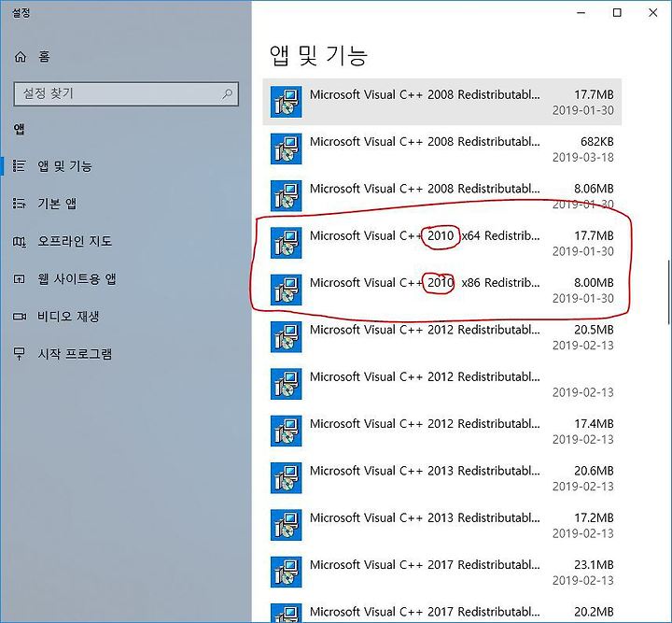Viewport: 672px width, 623px height.
Task: Select Visual C++ 2013 name in the 20.6MB row
Action: click(x=425, y=471)
